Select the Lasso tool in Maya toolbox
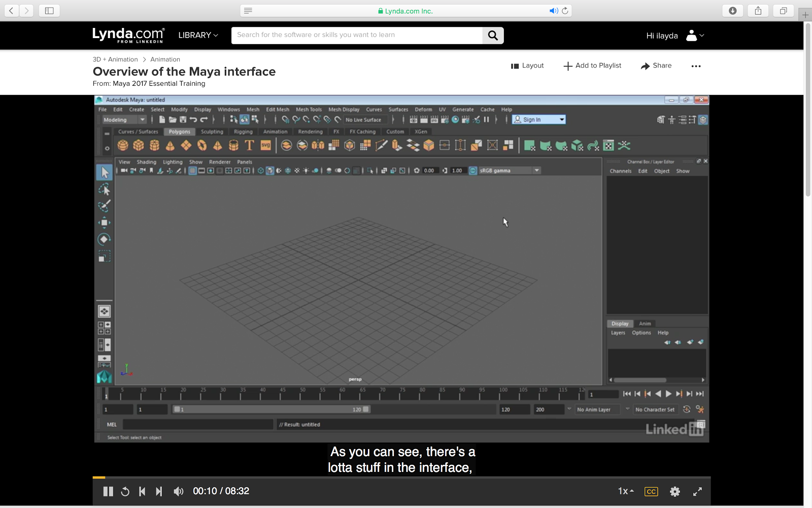812x508 pixels. click(105, 189)
